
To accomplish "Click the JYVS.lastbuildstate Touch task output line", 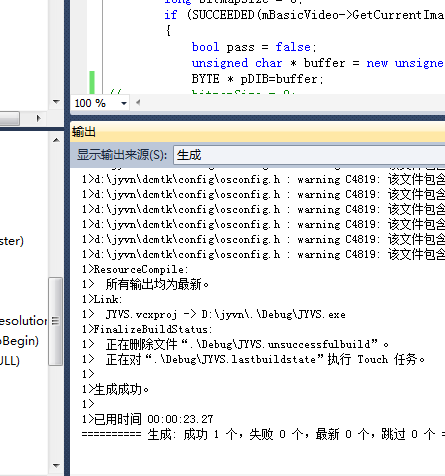I will (253, 359).
